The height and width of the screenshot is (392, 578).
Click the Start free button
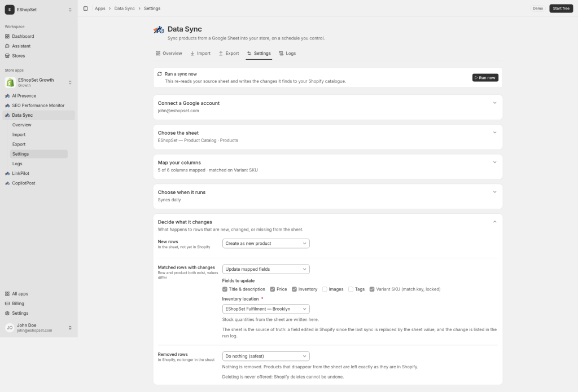tap(561, 8)
